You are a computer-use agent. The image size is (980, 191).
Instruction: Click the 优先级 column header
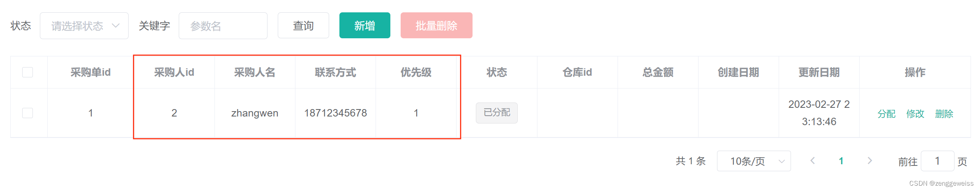(x=416, y=72)
